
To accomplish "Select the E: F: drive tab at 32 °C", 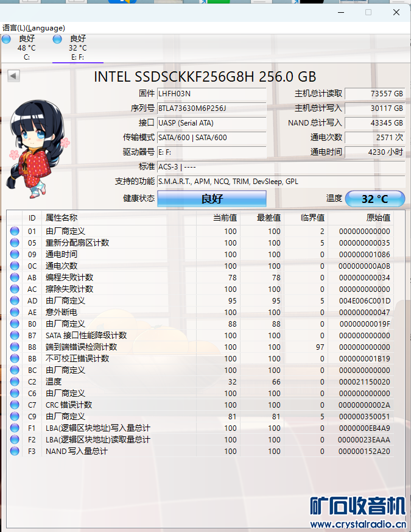I will pos(78,48).
